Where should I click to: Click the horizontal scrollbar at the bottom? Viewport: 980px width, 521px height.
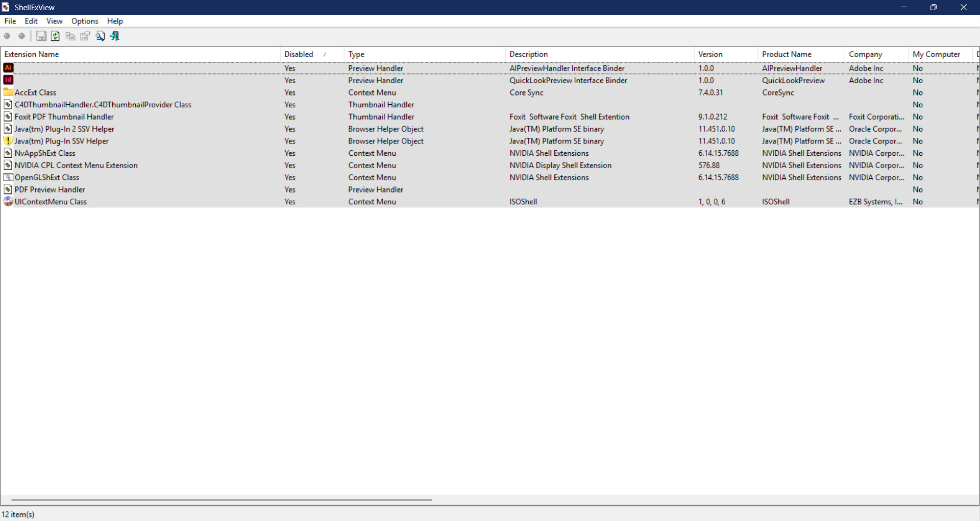[222, 500]
